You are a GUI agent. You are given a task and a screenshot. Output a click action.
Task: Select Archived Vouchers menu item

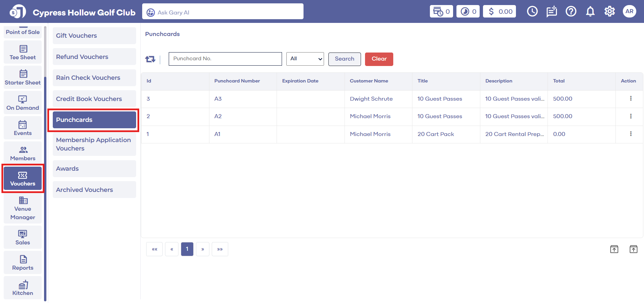94,190
